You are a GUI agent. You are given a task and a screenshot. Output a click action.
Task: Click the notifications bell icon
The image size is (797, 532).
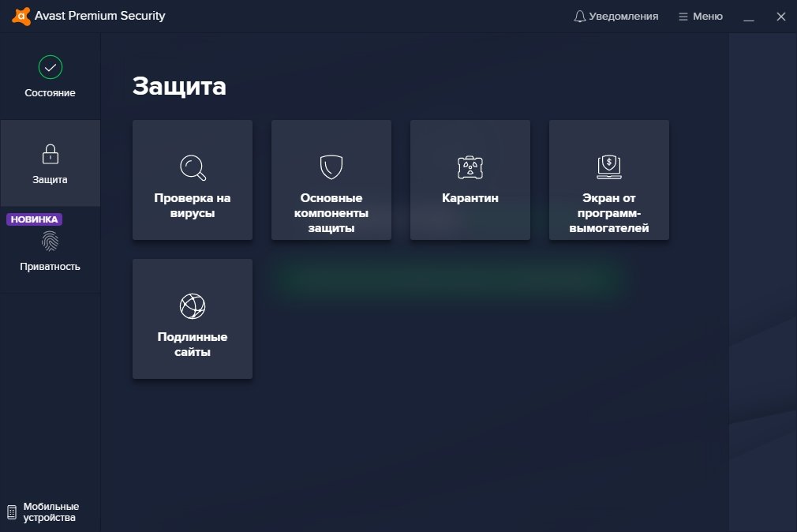(580, 17)
